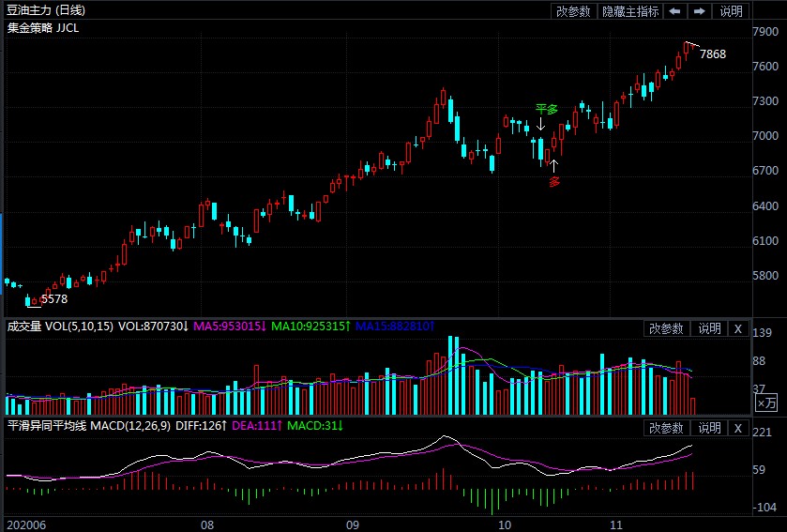Close the MACD panel with X
Screen dimensions: 787x532
pyautogui.click(x=738, y=428)
